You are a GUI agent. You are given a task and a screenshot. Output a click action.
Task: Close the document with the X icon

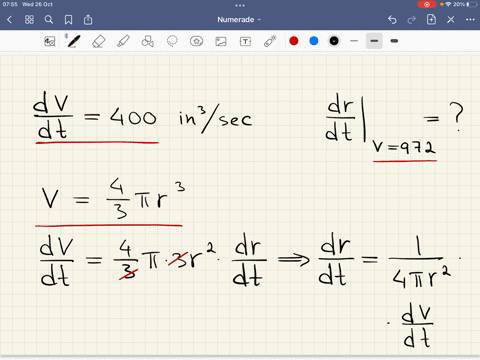point(451,20)
